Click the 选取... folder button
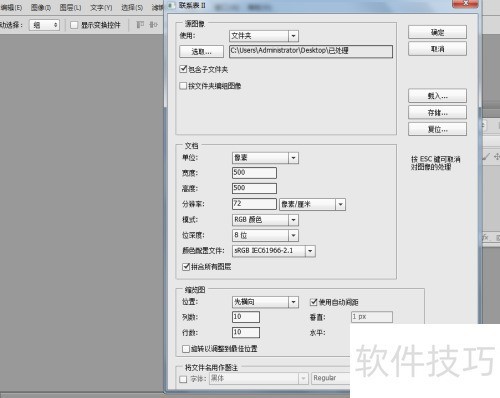The image size is (500, 398). coord(201,52)
